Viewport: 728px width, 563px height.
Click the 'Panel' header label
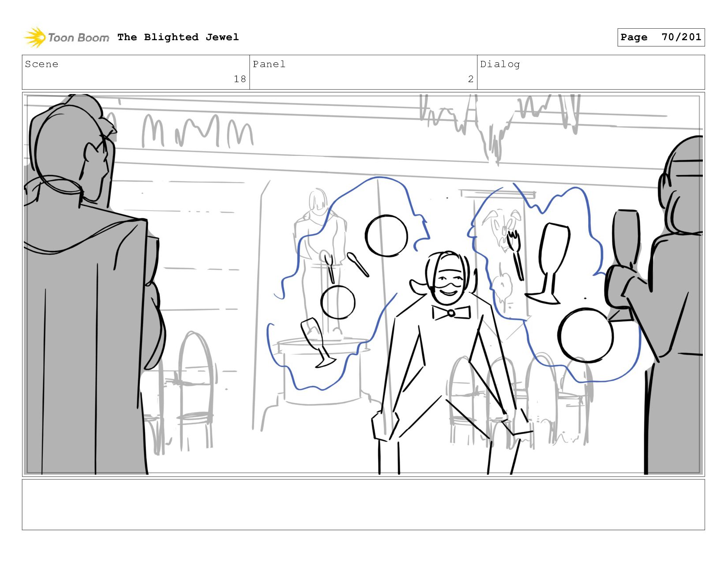point(269,64)
